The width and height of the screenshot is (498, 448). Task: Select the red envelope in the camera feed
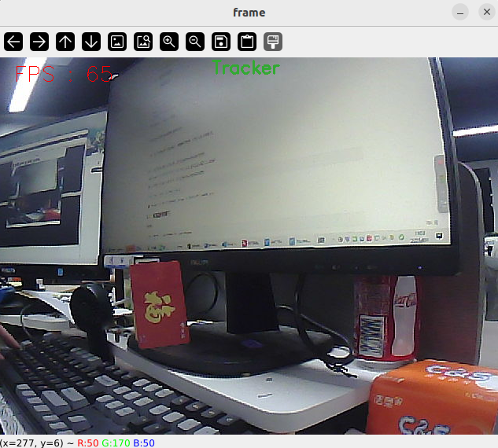point(160,305)
